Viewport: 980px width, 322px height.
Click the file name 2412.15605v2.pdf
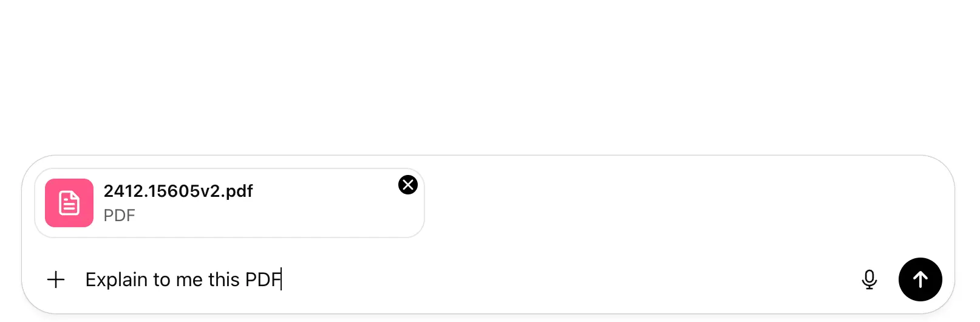[178, 191]
